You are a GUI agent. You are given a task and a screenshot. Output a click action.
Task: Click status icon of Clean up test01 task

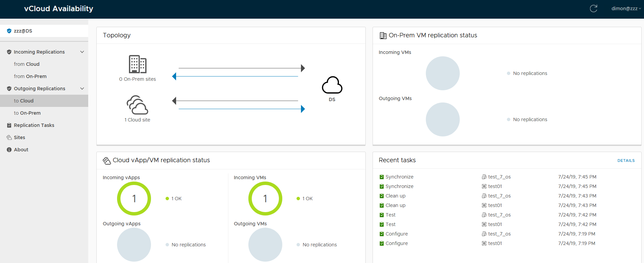[382, 205]
